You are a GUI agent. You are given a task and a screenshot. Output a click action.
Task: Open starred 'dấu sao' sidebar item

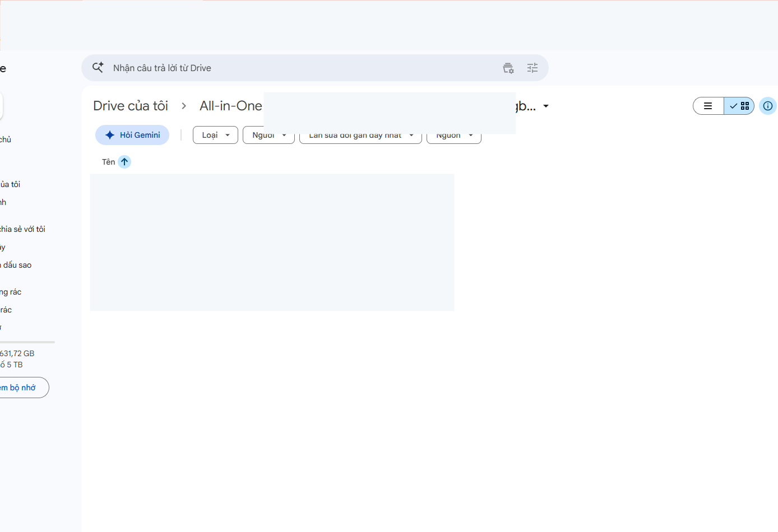click(x=16, y=265)
